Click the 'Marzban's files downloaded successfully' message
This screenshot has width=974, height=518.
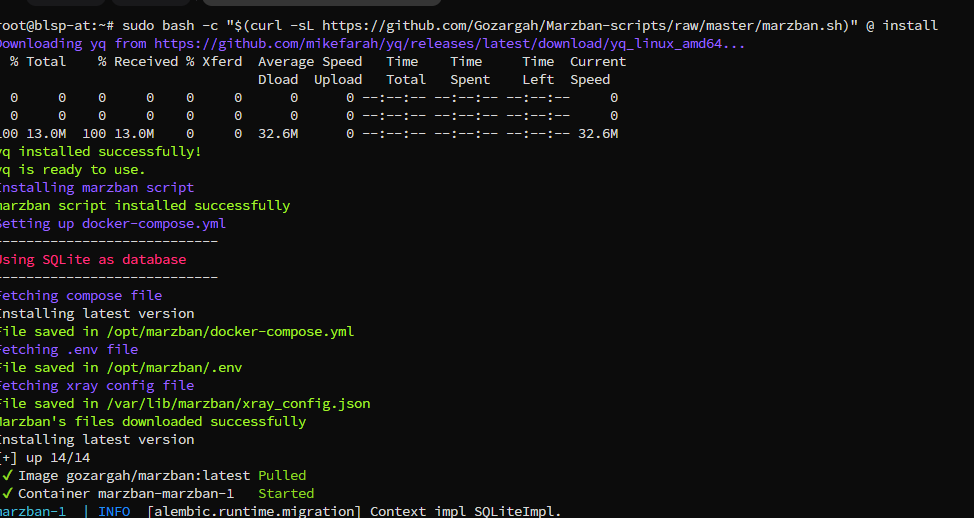[153, 422]
